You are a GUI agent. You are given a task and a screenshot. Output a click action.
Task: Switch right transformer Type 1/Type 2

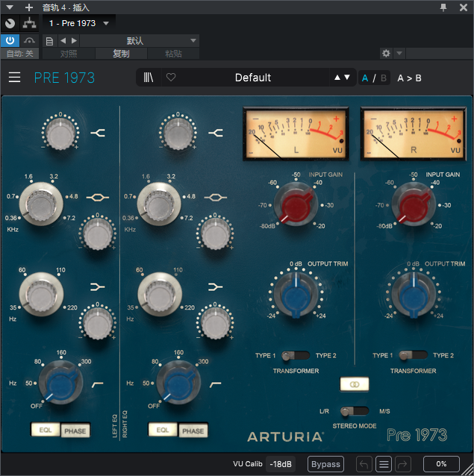tap(413, 355)
